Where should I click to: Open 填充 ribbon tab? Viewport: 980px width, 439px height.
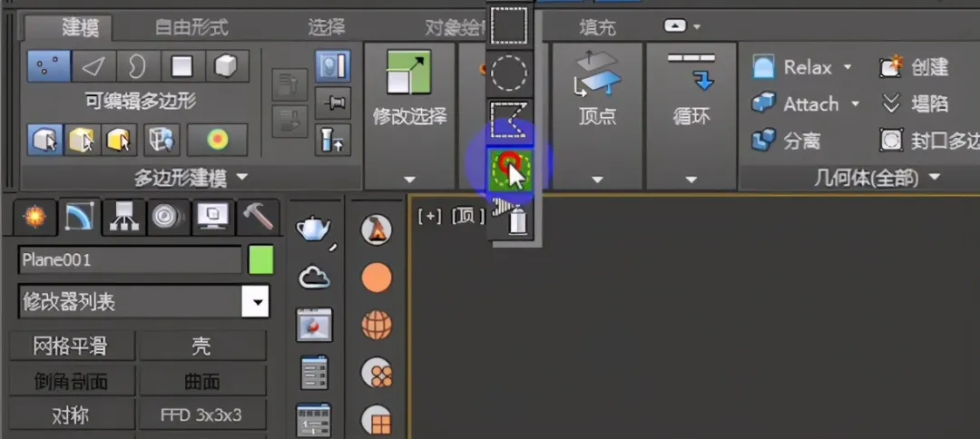click(597, 27)
